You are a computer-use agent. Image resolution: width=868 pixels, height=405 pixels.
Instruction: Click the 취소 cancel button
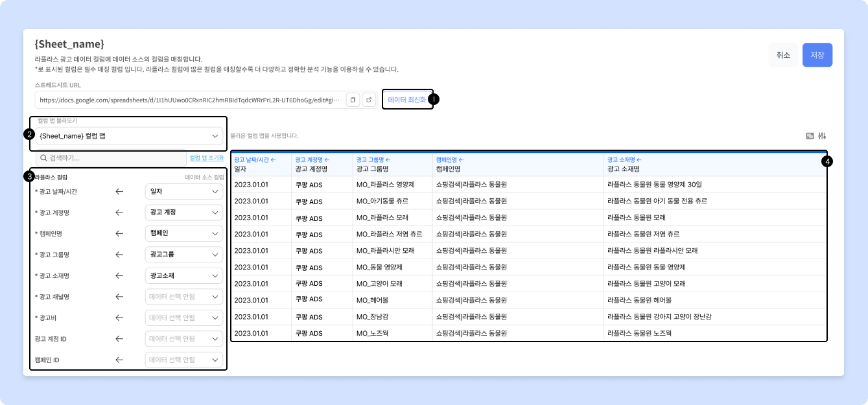click(783, 55)
